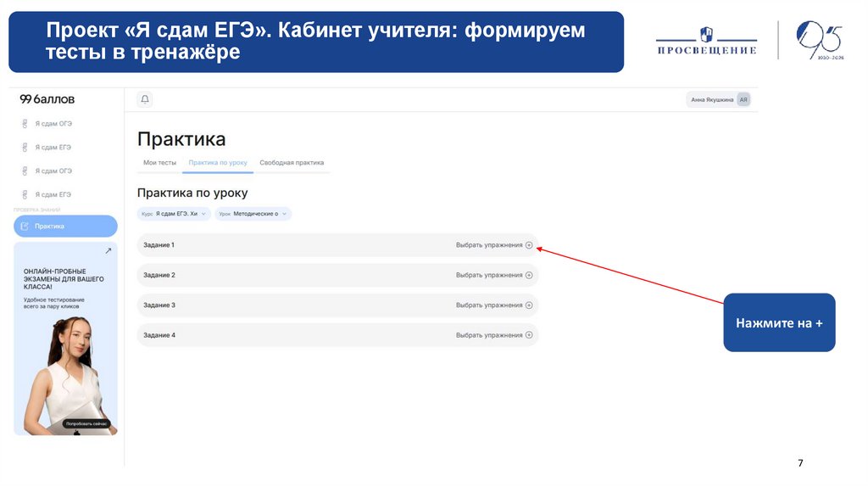Click the Практика по уроку section heading
Screen dimensions: 868x487
[x=192, y=193]
